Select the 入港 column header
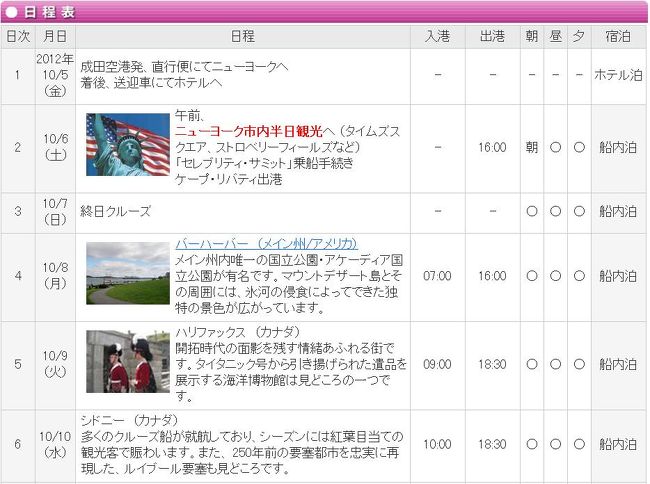The height and width of the screenshot is (484, 650). (x=438, y=36)
